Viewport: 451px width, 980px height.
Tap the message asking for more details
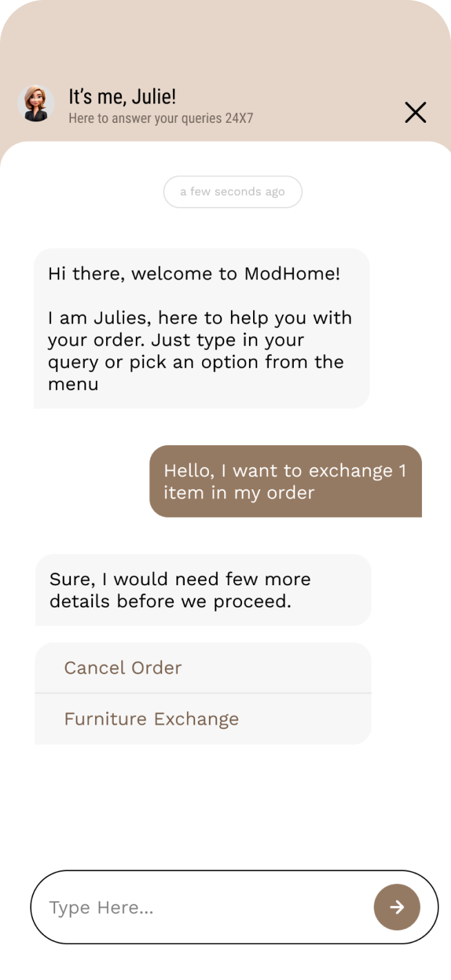203,589
